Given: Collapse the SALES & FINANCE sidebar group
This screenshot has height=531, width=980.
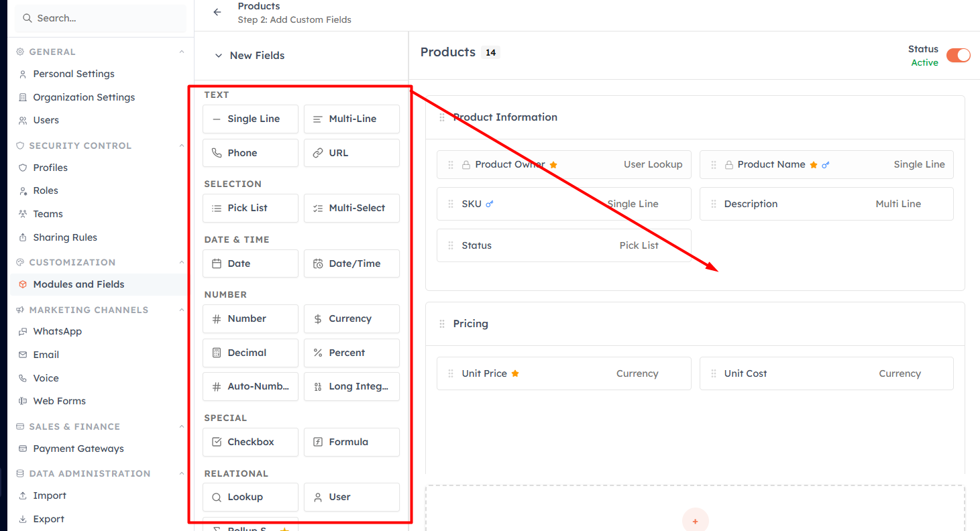Looking at the screenshot, I should pyautogui.click(x=181, y=426).
